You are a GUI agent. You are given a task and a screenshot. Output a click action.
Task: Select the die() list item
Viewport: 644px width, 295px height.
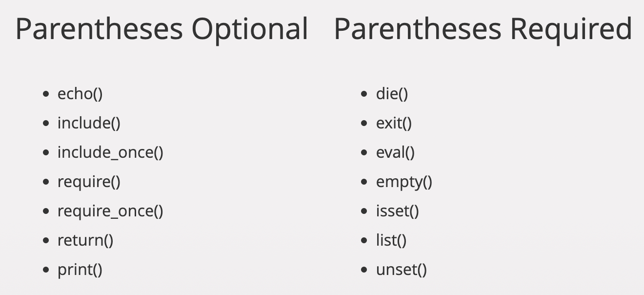coord(392,94)
